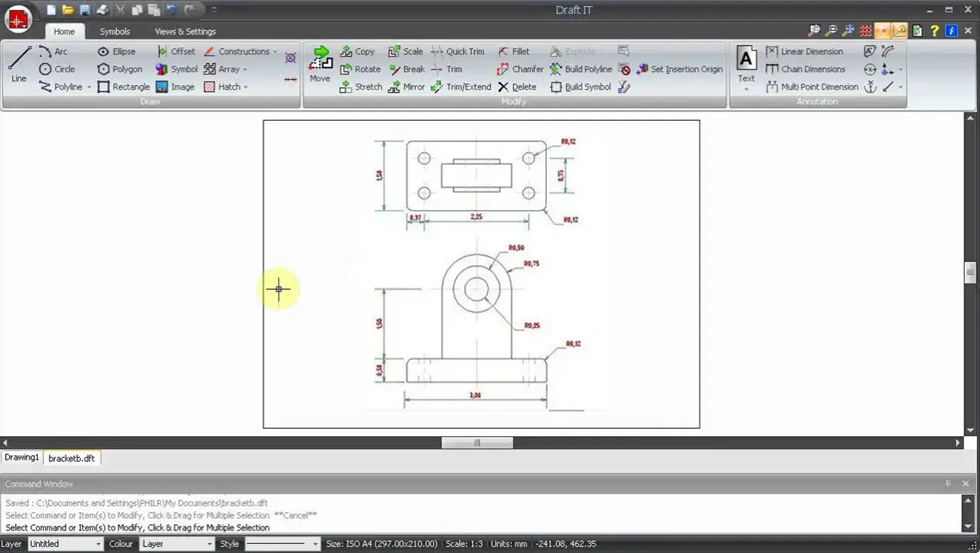
Task: Toggle the highlighted ruler measure button
Action: [x=899, y=31]
